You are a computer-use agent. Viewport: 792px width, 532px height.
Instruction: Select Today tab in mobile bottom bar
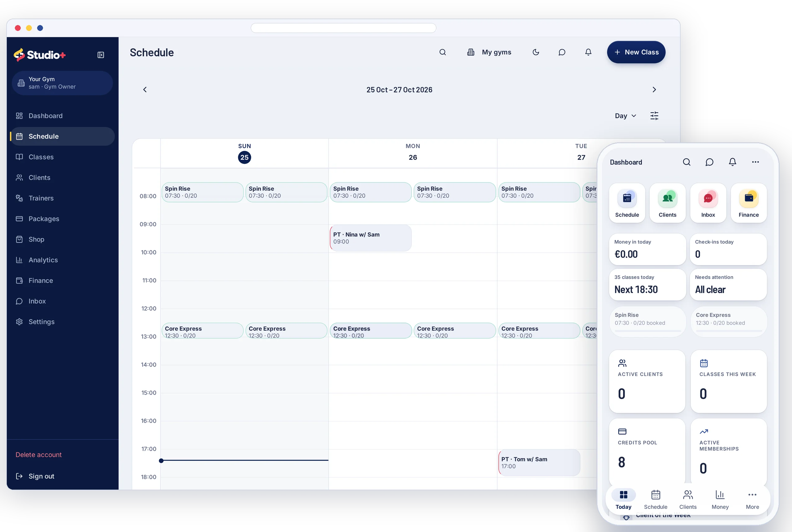[623, 500]
